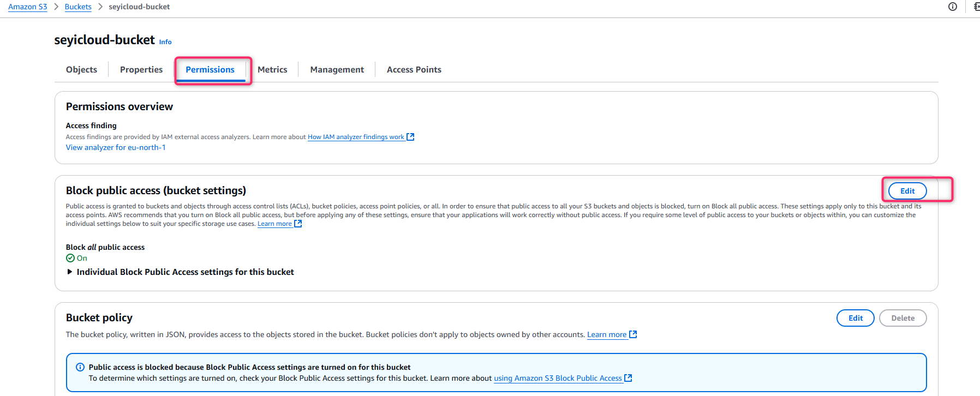Open the Buckets breadcrumb link
The width and height of the screenshot is (980, 396).
(78, 7)
